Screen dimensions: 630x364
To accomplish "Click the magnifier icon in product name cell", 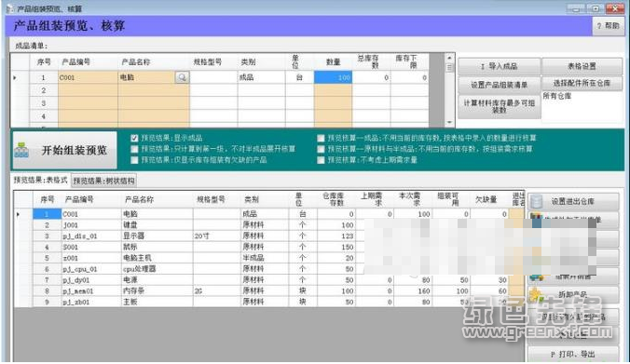I will (182, 77).
